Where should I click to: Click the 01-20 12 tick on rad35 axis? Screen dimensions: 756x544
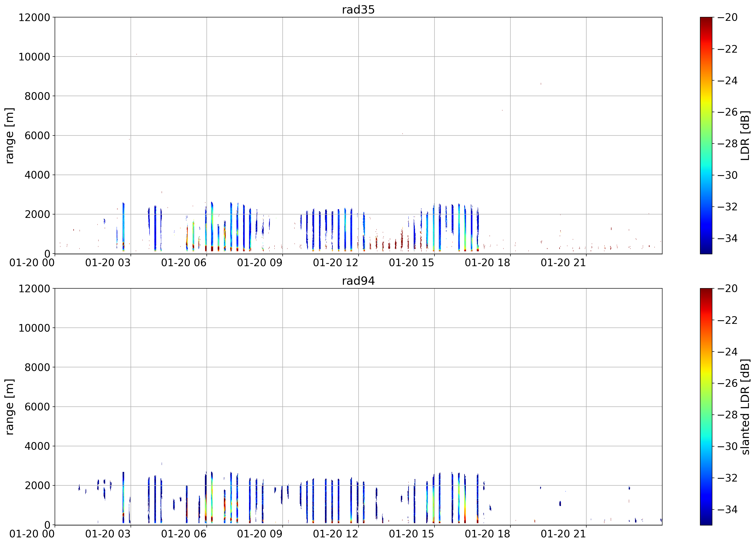point(335,263)
